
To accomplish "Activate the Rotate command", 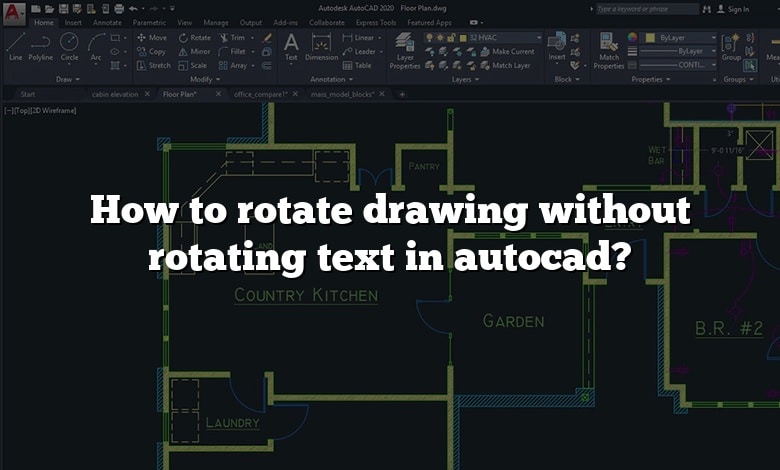I will [x=195, y=38].
